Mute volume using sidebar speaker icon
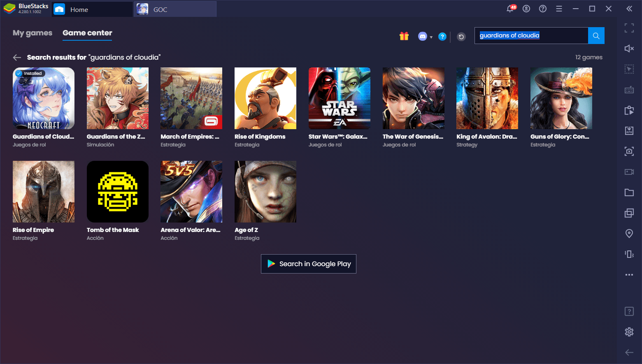Viewport: 642px width, 364px height. [x=629, y=49]
